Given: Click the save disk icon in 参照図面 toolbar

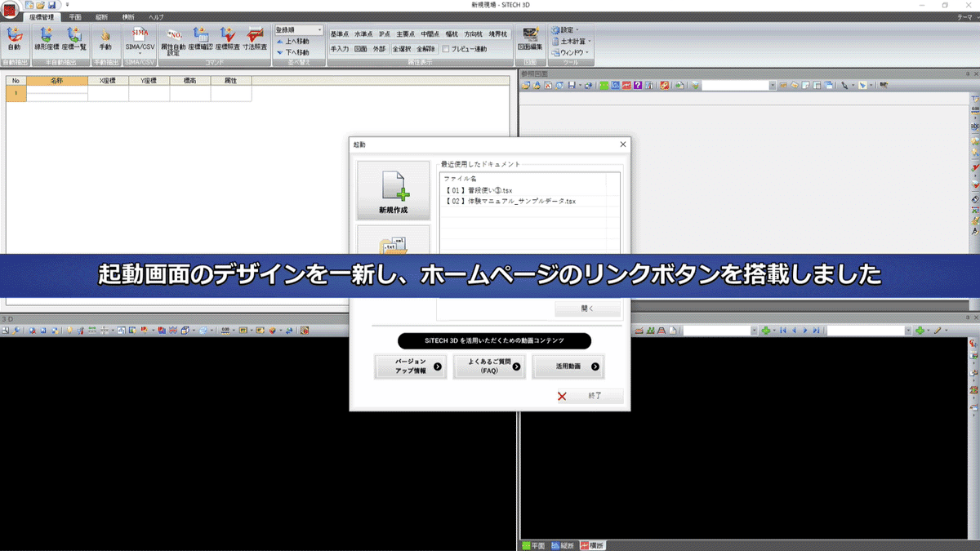Looking at the screenshot, I should click(572, 85).
